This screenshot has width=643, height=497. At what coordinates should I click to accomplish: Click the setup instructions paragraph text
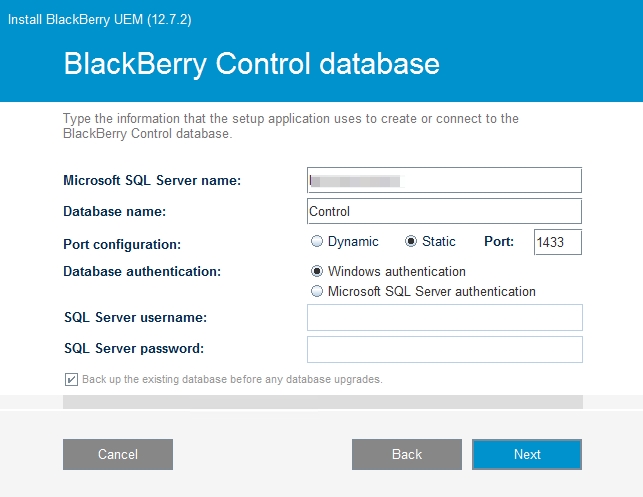coord(290,126)
